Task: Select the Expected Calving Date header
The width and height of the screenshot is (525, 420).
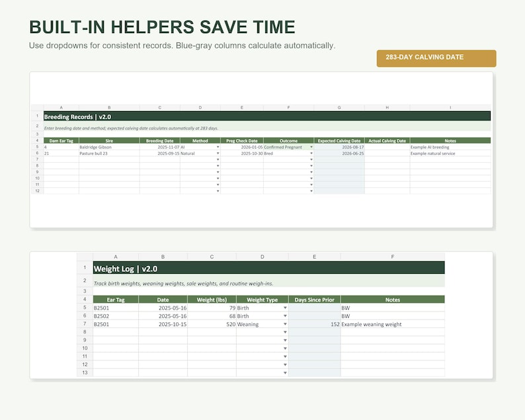Action: pos(339,141)
